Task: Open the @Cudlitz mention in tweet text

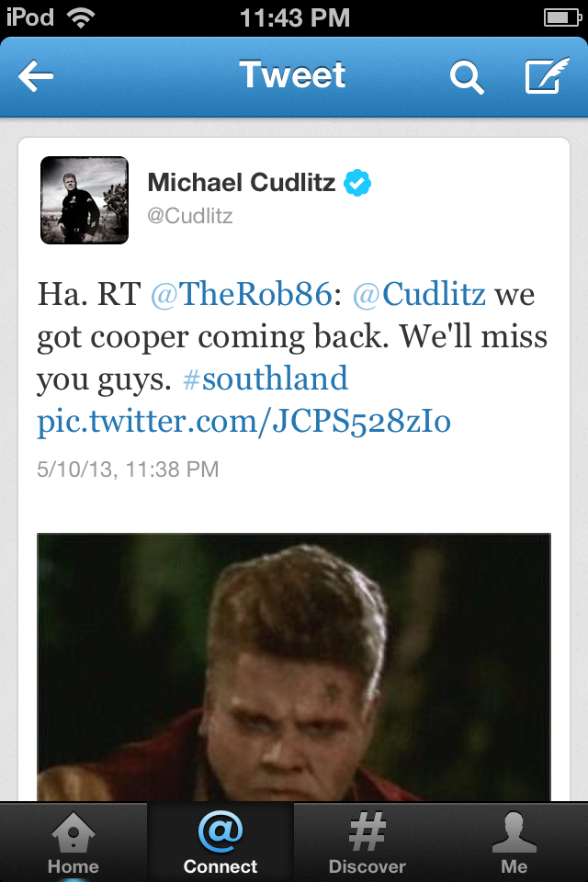Action: pos(419,294)
